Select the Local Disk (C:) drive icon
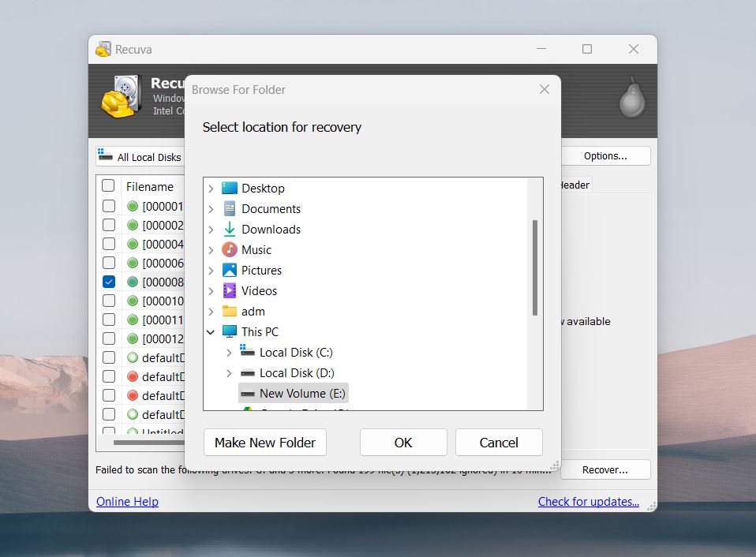Image resolution: width=756 pixels, height=557 pixels. pos(247,352)
